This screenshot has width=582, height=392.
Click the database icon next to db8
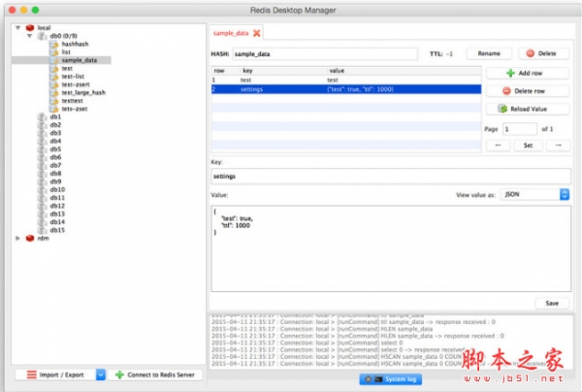[43, 174]
